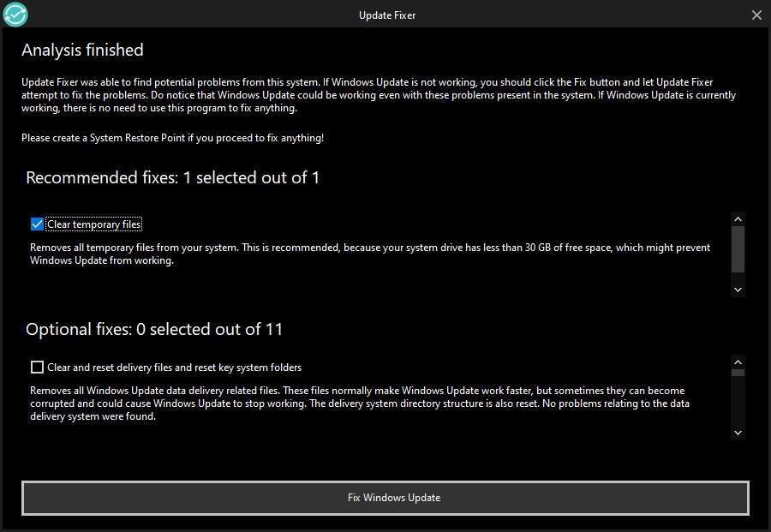This screenshot has height=532, width=771.
Task: Click the Analysis finished heading
Action: [82, 51]
